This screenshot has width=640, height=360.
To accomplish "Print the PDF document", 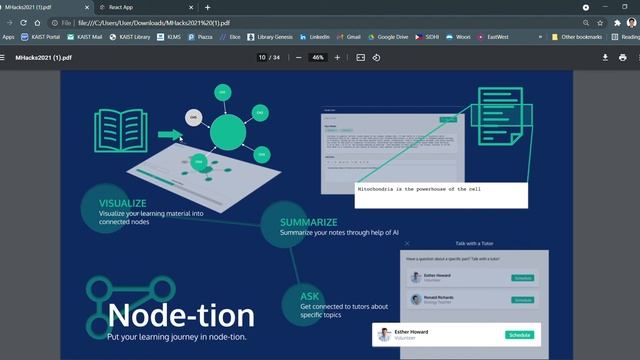I will (x=622, y=58).
